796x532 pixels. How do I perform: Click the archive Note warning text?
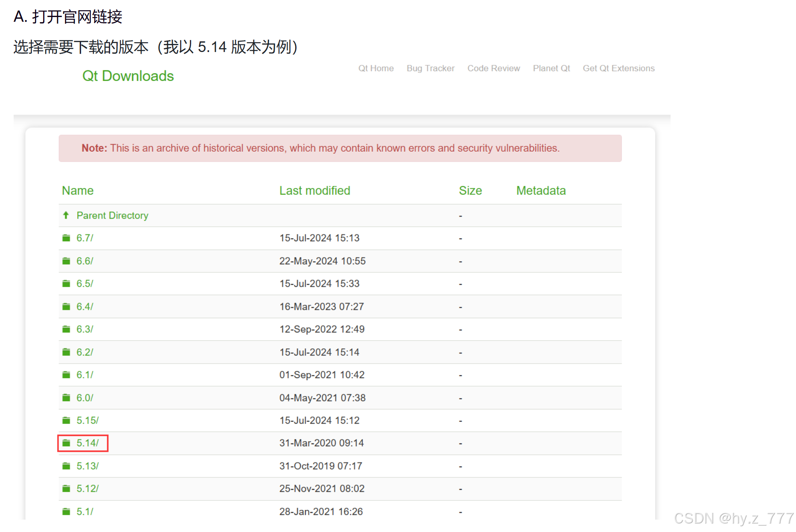click(321, 148)
